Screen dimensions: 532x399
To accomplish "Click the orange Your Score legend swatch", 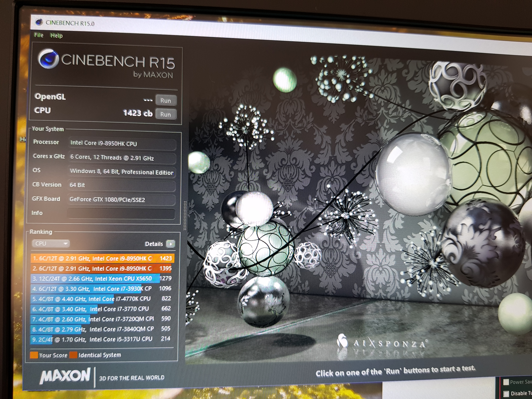I will [x=34, y=355].
